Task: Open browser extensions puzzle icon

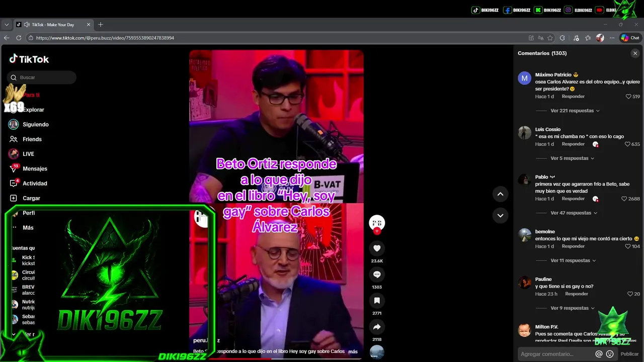Action: pyautogui.click(x=562, y=38)
